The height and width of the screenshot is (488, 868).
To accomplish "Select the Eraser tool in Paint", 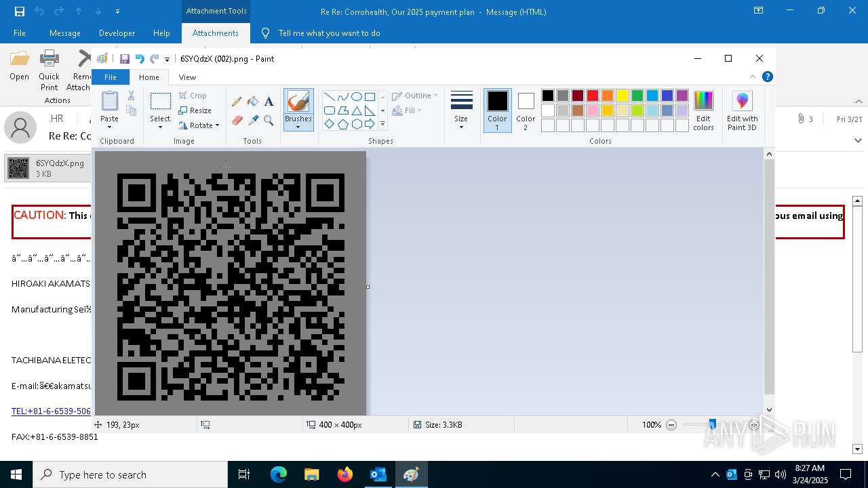I will [x=237, y=121].
